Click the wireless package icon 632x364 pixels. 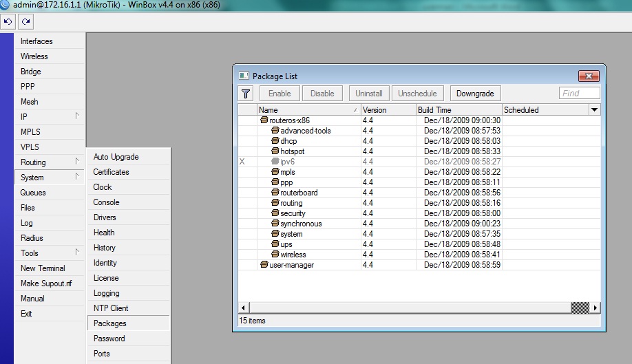click(275, 254)
